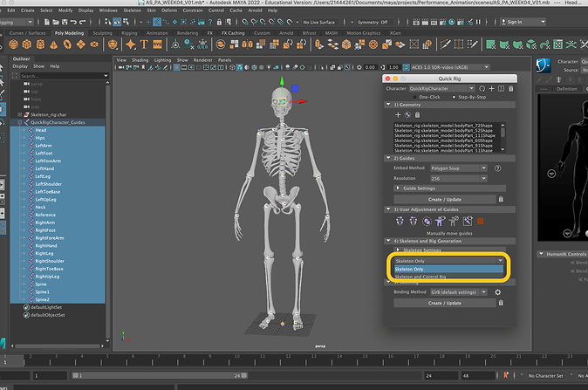Viewport: 588px width, 390px height.
Task: Switch to the Animation shelf tab
Action: click(x=157, y=33)
